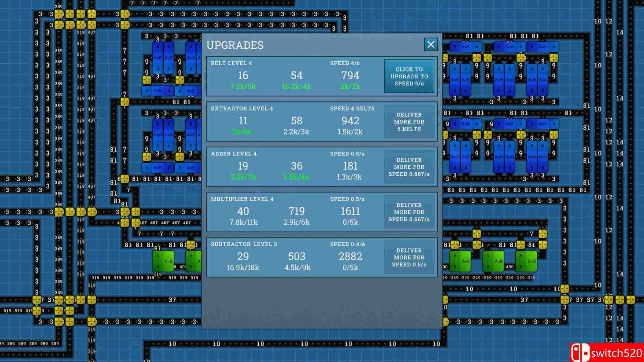Select the Belt Level 4 row title
Image resolution: width=644 pixels, height=362 pixels.
pos(231,63)
